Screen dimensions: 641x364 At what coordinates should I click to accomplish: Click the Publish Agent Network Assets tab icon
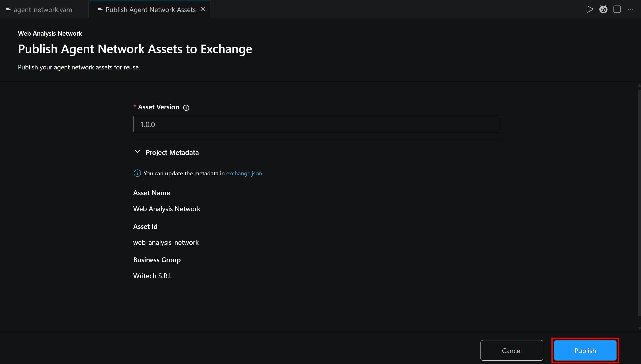pos(100,10)
